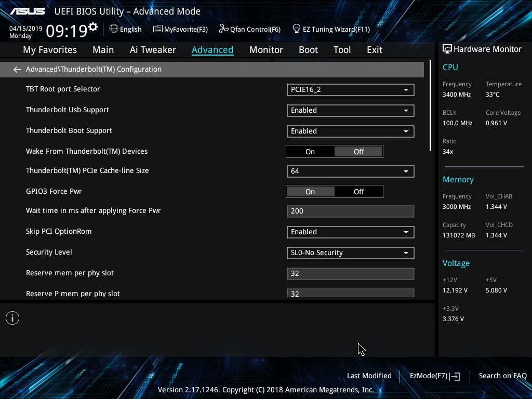Click the 131072 MB capacity value
The height and width of the screenshot is (399, 532).
pyautogui.click(x=459, y=235)
